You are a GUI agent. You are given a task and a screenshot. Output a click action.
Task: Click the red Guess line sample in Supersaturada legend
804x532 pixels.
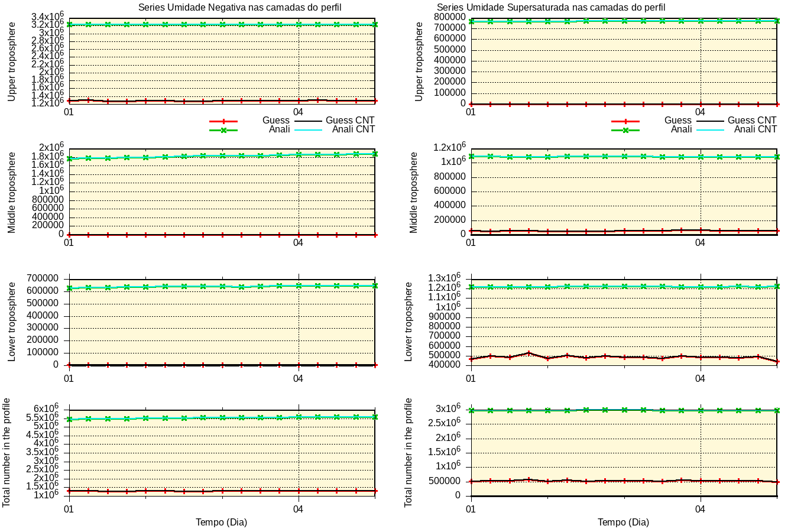[x=625, y=121]
